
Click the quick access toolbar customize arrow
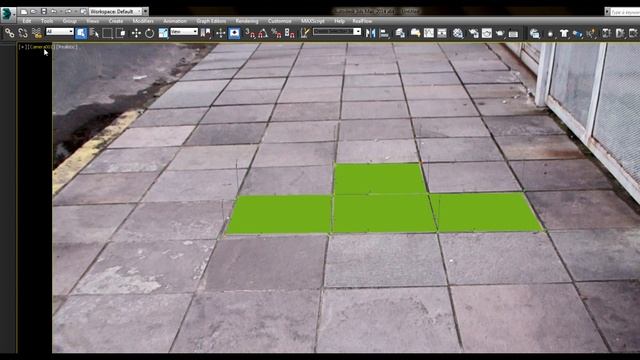coord(145,11)
